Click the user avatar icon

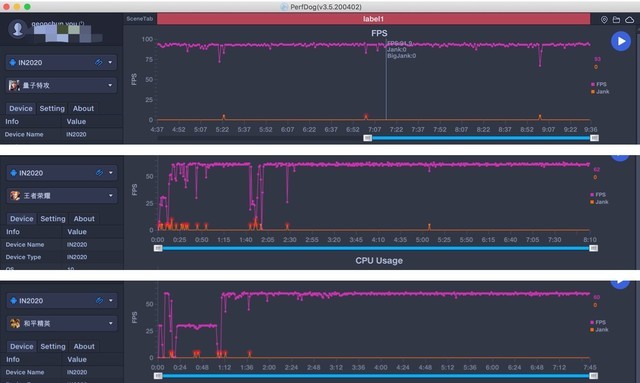[x=18, y=29]
